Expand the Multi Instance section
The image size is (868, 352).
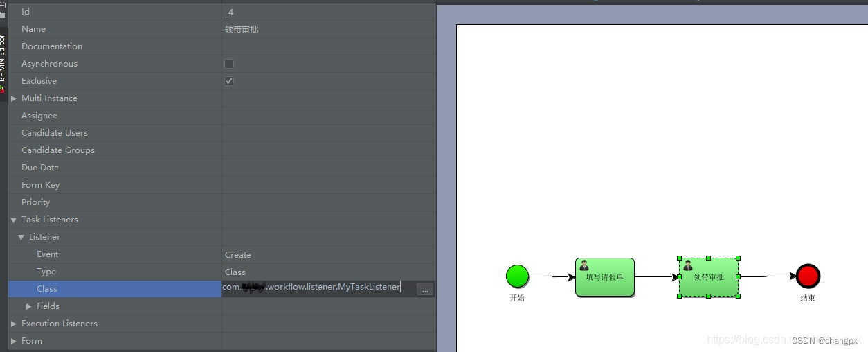pyautogui.click(x=13, y=98)
